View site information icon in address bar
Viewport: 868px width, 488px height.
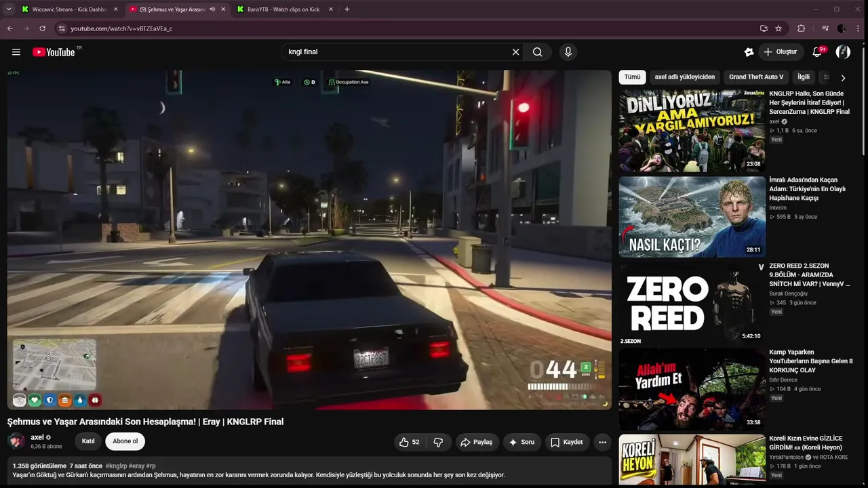[61, 28]
